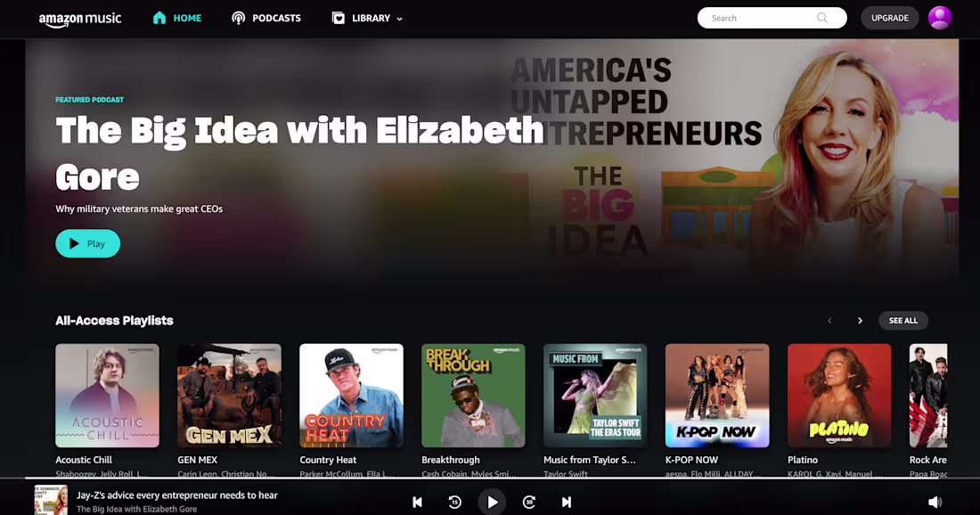Toggle playback with the pause/play control
The width and height of the screenshot is (980, 515).
click(x=493, y=502)
